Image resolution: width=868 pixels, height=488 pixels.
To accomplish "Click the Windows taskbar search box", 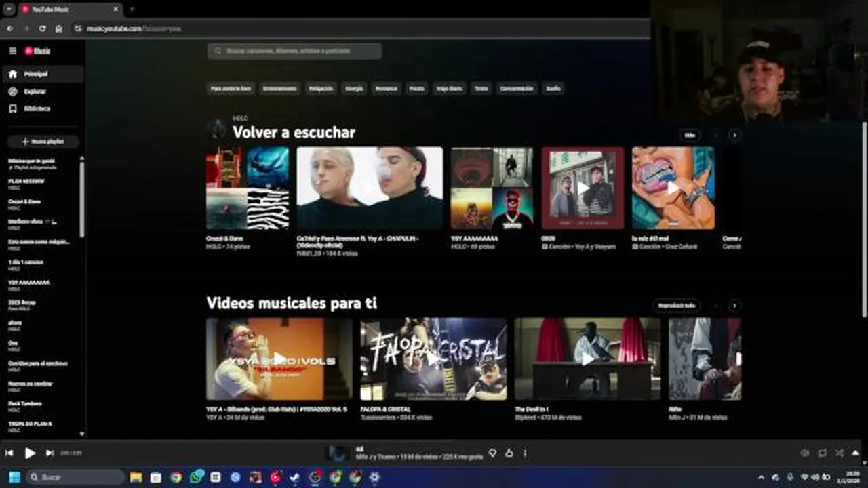I will pos(75,477).
